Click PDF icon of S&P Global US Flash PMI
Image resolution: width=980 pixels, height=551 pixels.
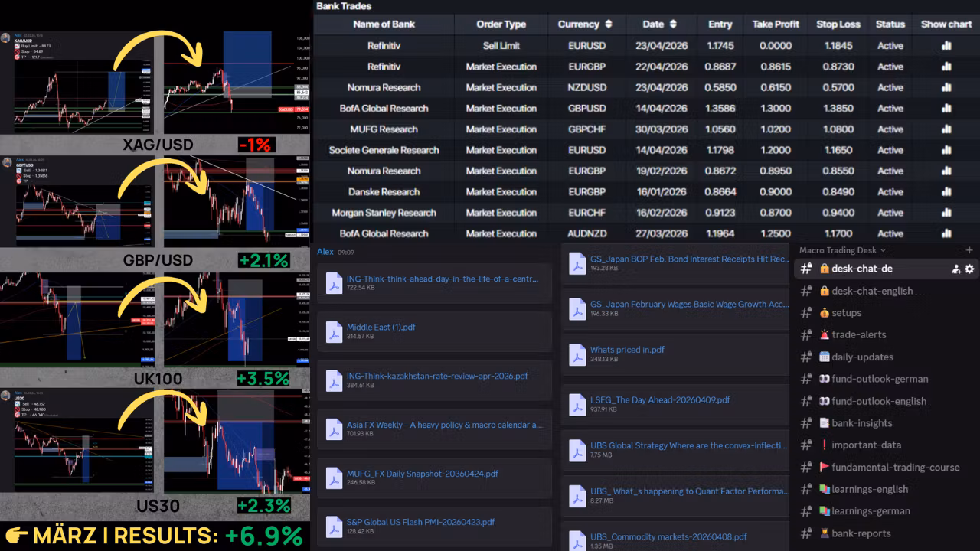click(334, 527)
